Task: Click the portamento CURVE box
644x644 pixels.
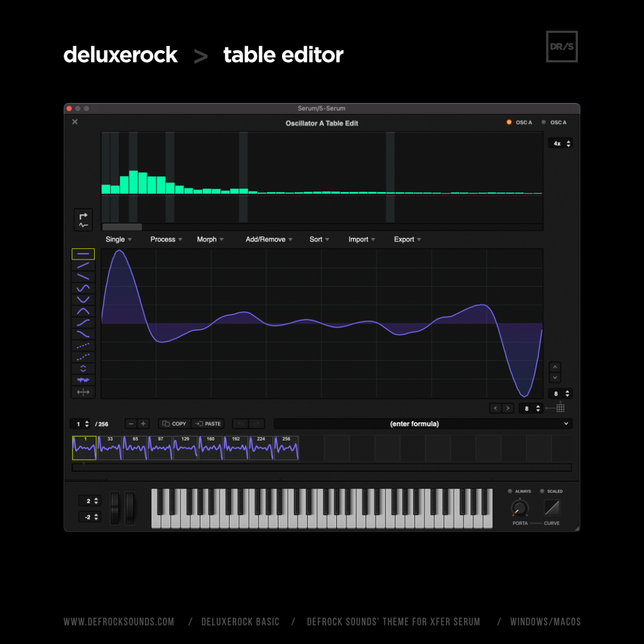Action: (552, 508)
